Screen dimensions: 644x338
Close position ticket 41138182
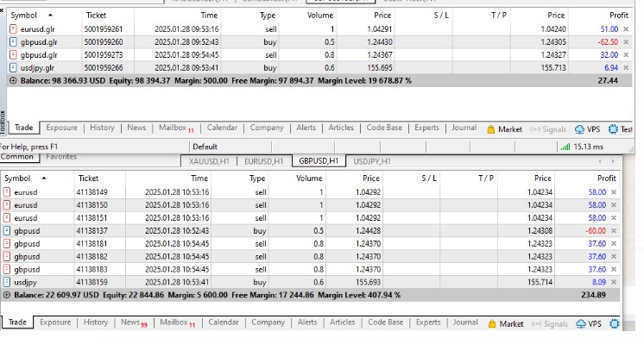(x=614, y=256)
